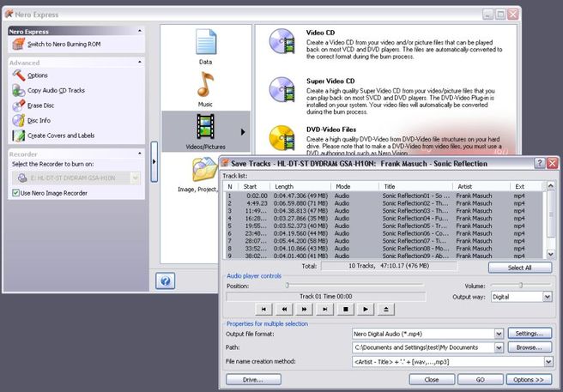
Task: Fast forward the audio player
Action: click(305, 309)
